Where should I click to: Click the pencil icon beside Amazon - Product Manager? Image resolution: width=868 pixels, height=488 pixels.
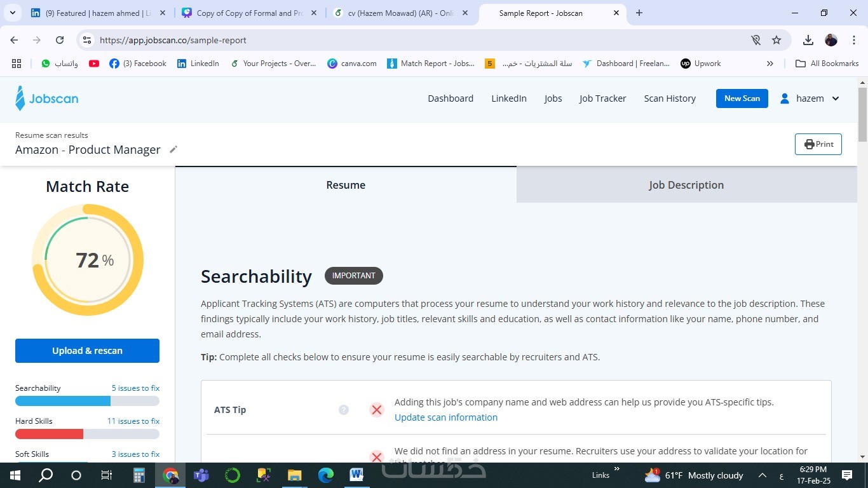point(173,149)
